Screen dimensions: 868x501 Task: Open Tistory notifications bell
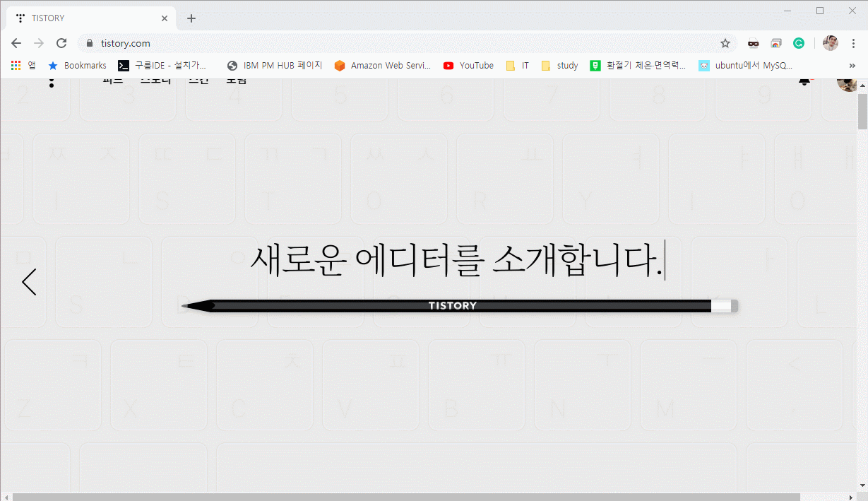[804, 83]
